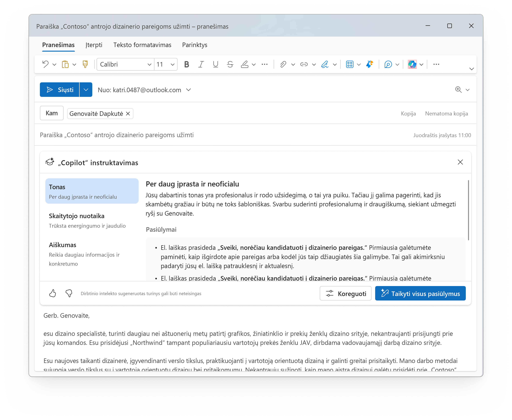Screen dimensions: 512x420
Task: Expand the link dropdown arrow
Action: click(x=314, y=65)
